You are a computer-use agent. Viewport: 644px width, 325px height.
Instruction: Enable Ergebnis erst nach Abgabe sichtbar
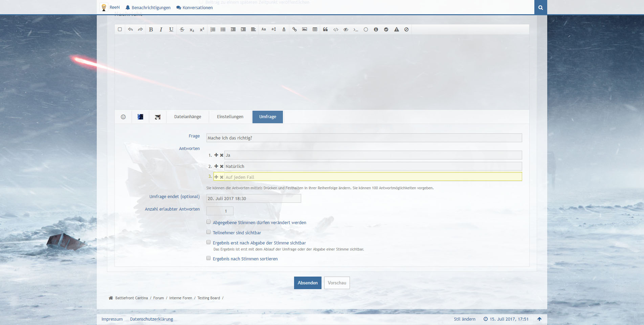tap(208, 242)
